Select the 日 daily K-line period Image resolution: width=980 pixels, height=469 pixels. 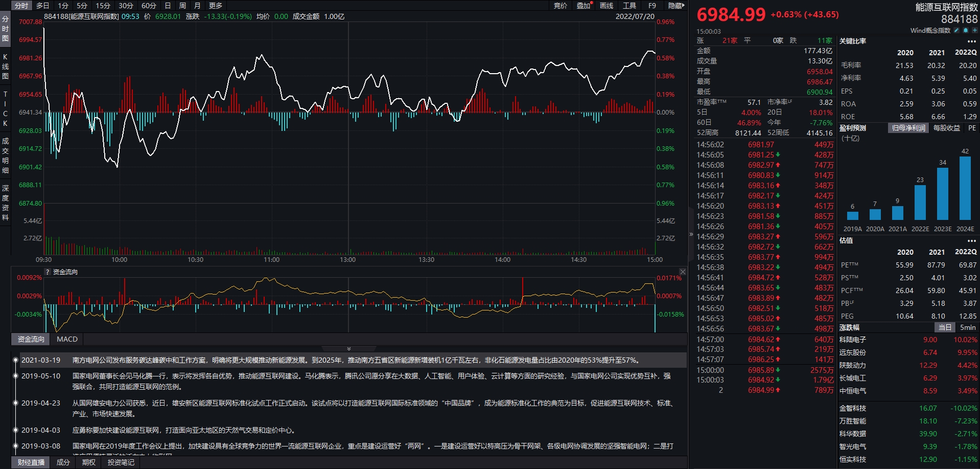(168, 6)
